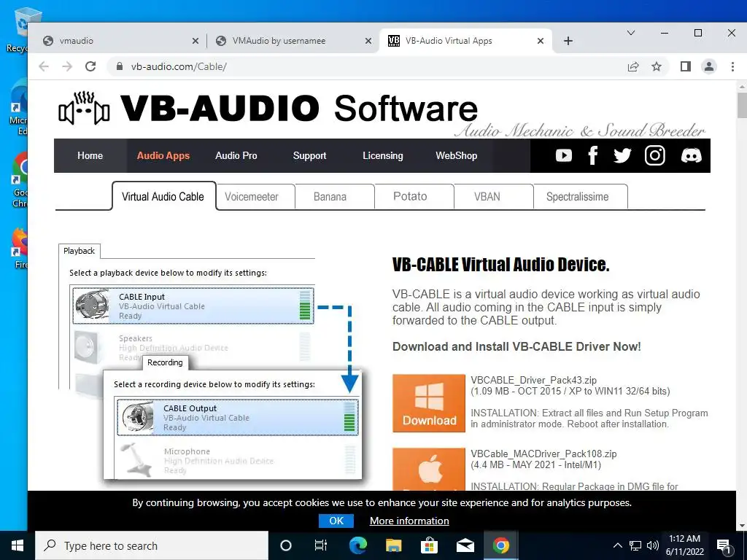The image size is (747, 560).
Task: Open the VB-Audio Discord icon
Action: pyautogui.click(x=691, y=156)
